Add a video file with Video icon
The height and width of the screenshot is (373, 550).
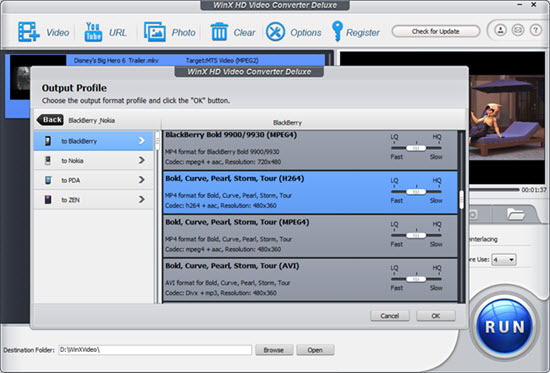pyautogui.click(x=28, y=32)
